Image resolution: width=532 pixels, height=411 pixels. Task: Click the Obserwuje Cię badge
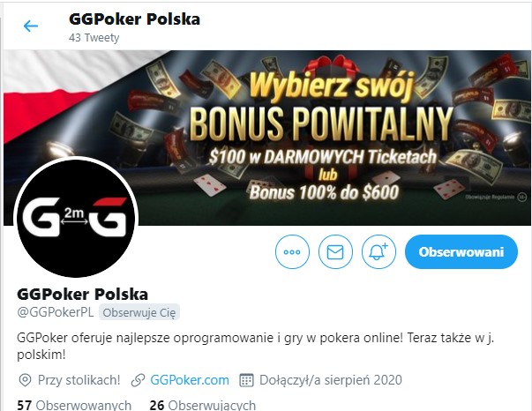(139, 312)
